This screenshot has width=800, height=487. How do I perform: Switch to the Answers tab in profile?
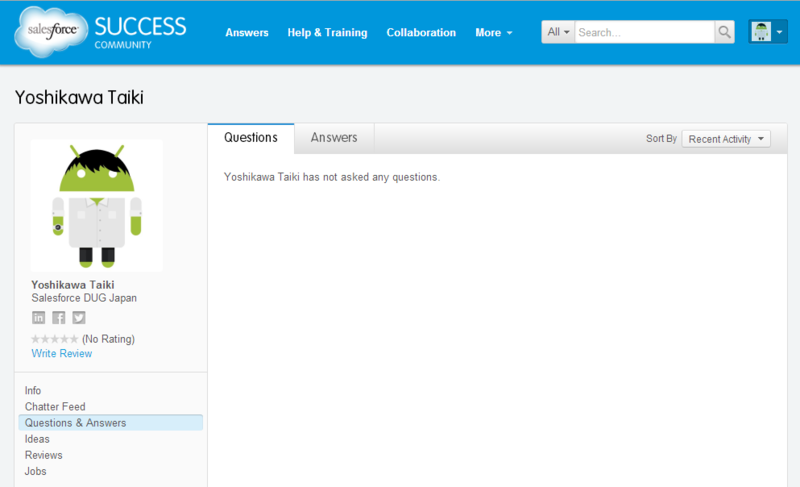pos(334,138)
